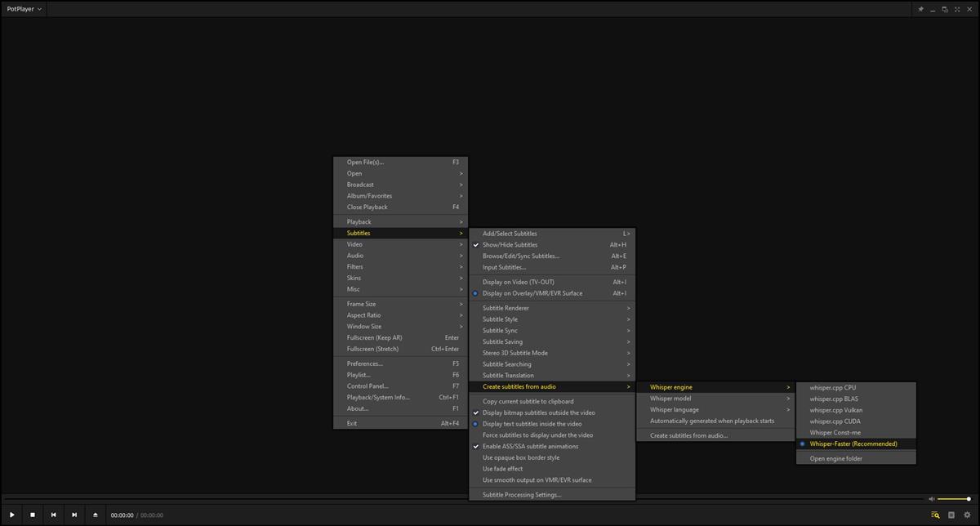Disable Enable ASS/SSA subtitle animations
Screen dimensions: 980x526
coord(530,447)
